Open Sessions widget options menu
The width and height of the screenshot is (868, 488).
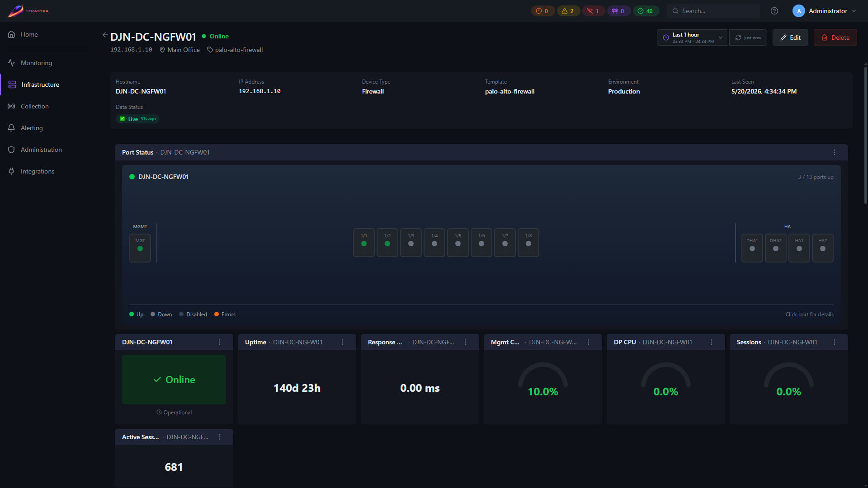click(835, 342)
